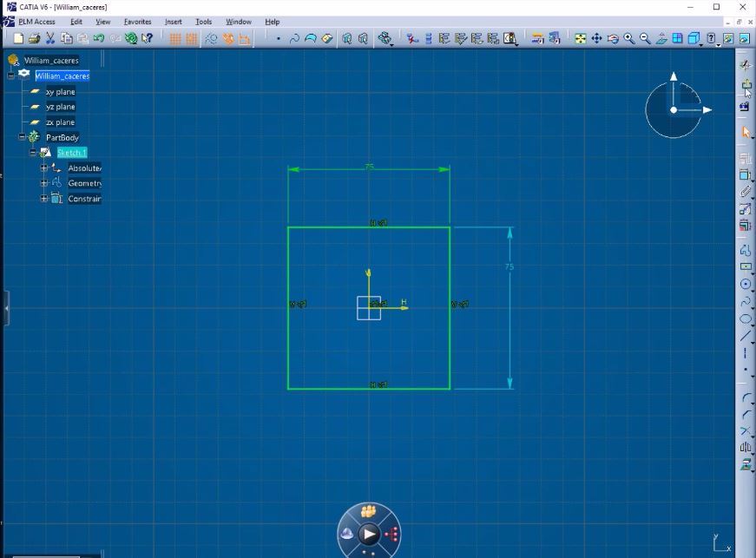756x558 pixels.
Task: Select the Pan tool in view toolbar
Action: (x=596, y=38)
